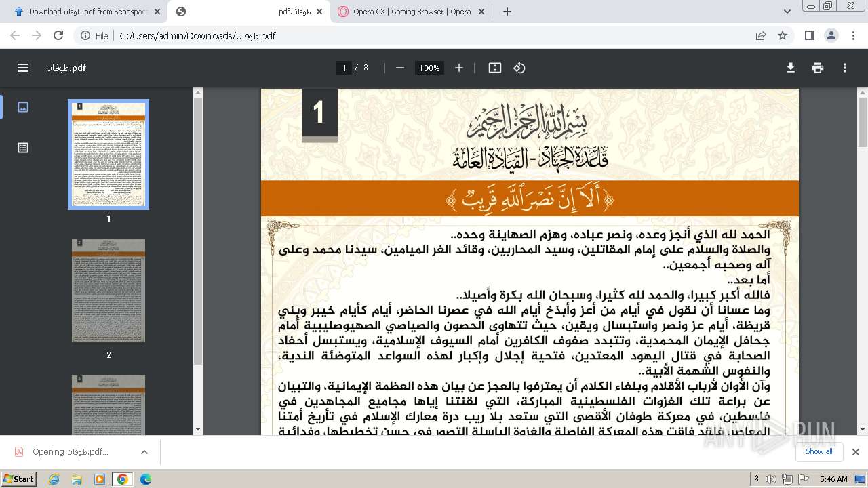The width and height of the screenshot is (868, 488).
Task: Click the Opening طوفان.pdf download item
Action: pyautogui.click(x=70, y=452)
